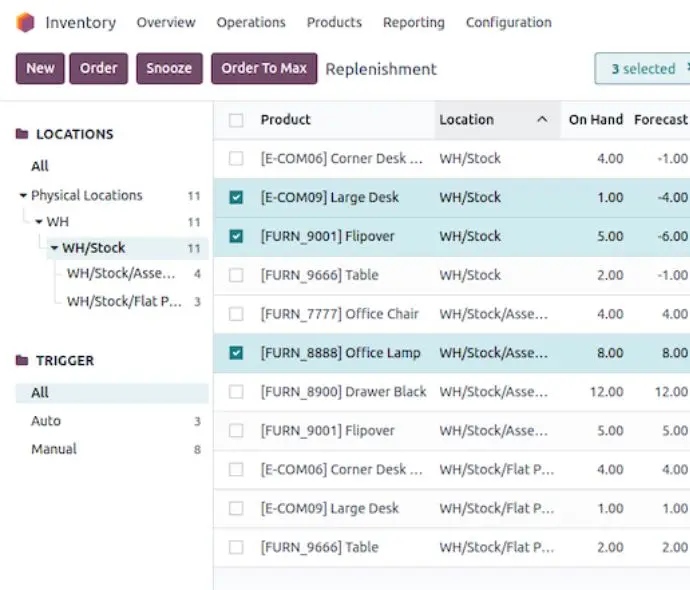
Task: Check the FURN_9001 Flipover WH/Stock/Asse row
Action: click(236, 431)
